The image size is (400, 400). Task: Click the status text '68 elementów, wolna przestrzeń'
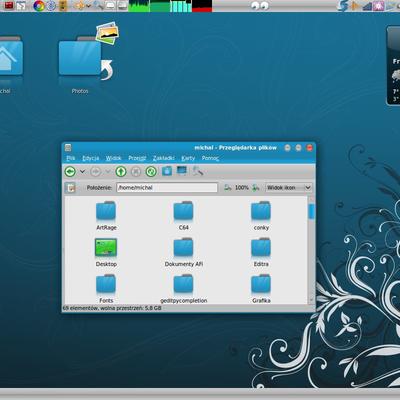[x=112, y=308]
